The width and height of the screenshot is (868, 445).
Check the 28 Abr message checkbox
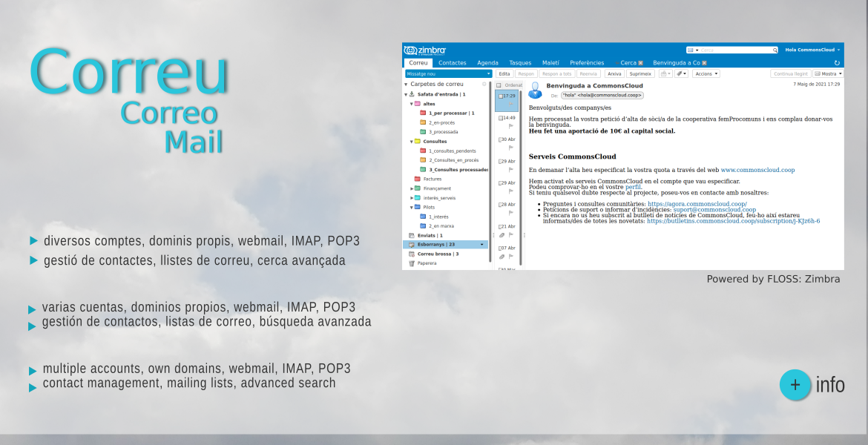(x=501, y=205)
